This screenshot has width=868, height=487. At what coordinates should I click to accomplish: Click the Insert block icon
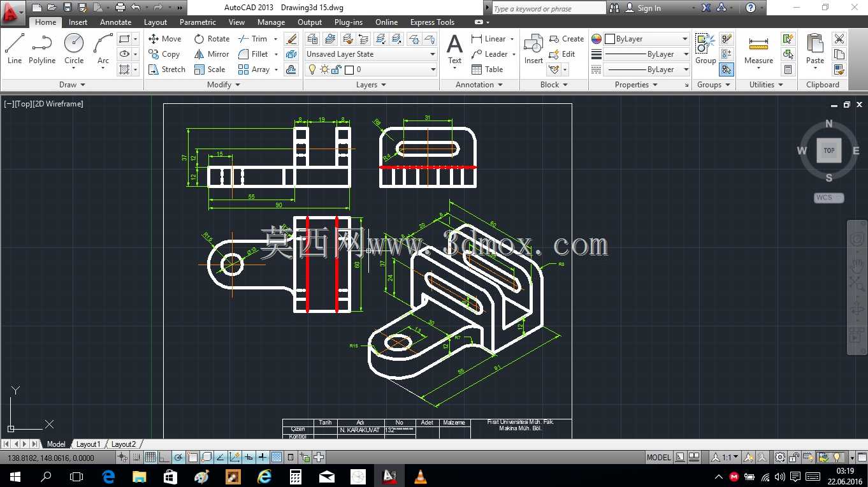click(533, 48)
